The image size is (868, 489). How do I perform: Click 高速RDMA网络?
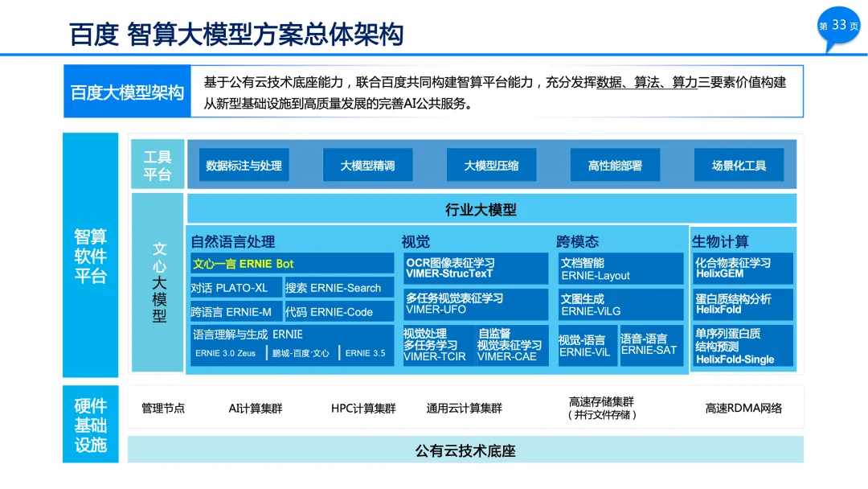tap(743, 408)
